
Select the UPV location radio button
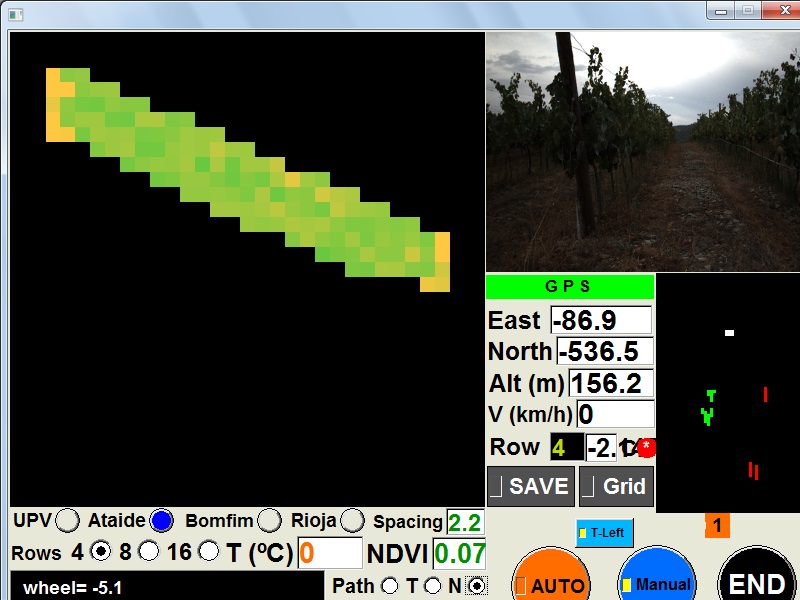67,521
